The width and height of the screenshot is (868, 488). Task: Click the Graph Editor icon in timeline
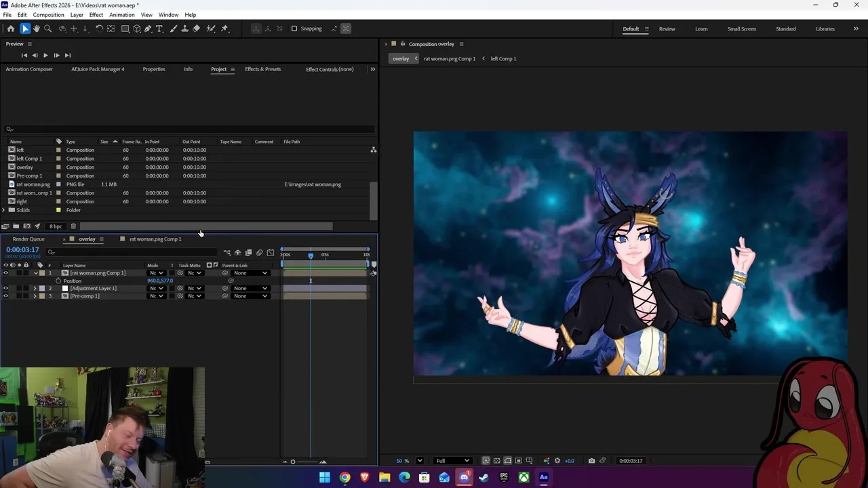point(271,253)
